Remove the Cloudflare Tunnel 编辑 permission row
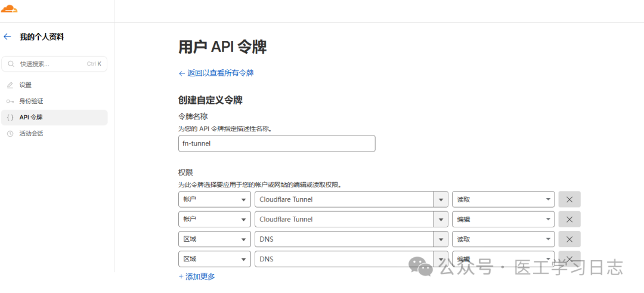The height and width of the screenshot is (293, 644). (x=569, y=220)
